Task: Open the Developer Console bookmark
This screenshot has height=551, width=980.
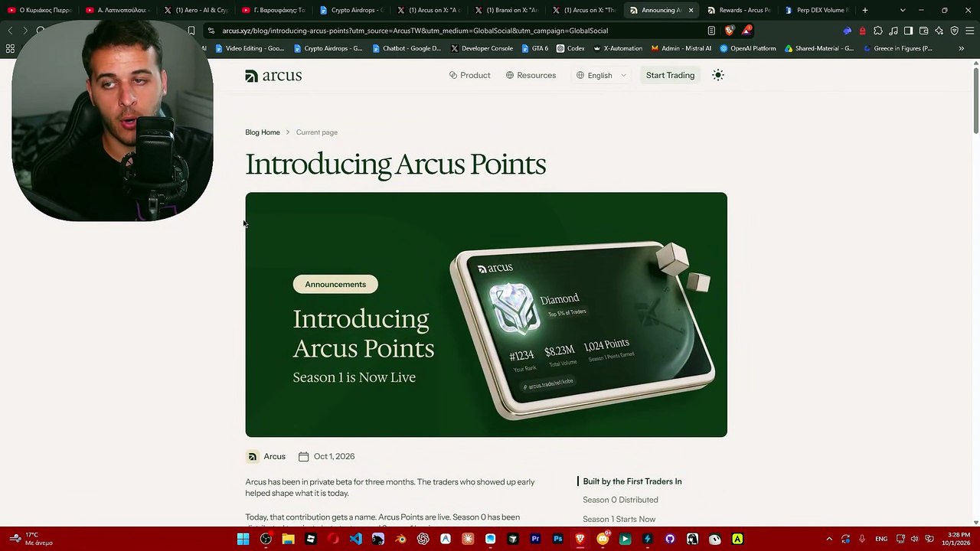Action: pos(482,48)
